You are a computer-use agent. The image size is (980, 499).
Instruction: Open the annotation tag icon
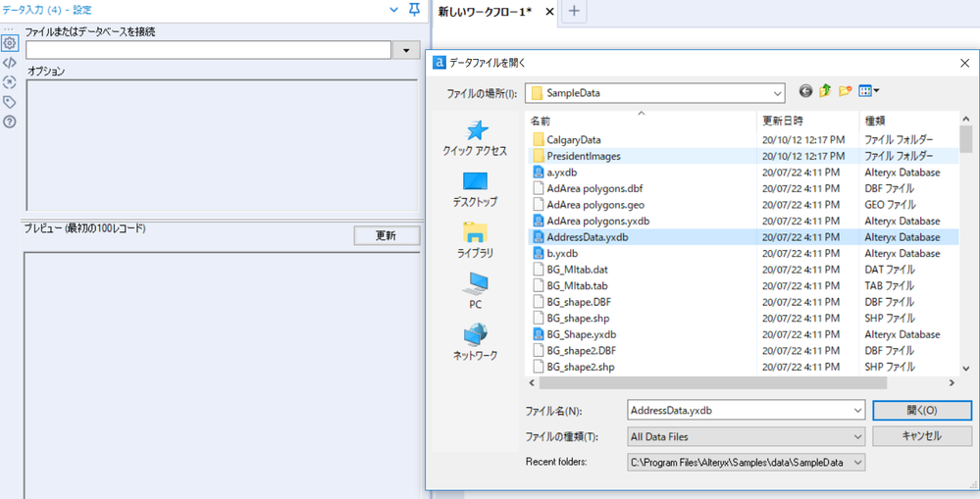click(10, 102)
